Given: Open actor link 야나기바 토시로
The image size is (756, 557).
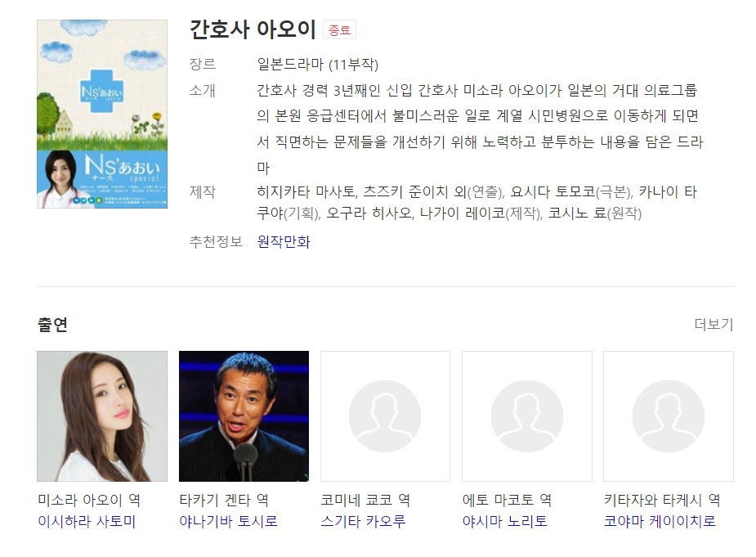Looking at the screenshot, I should 229,521.
